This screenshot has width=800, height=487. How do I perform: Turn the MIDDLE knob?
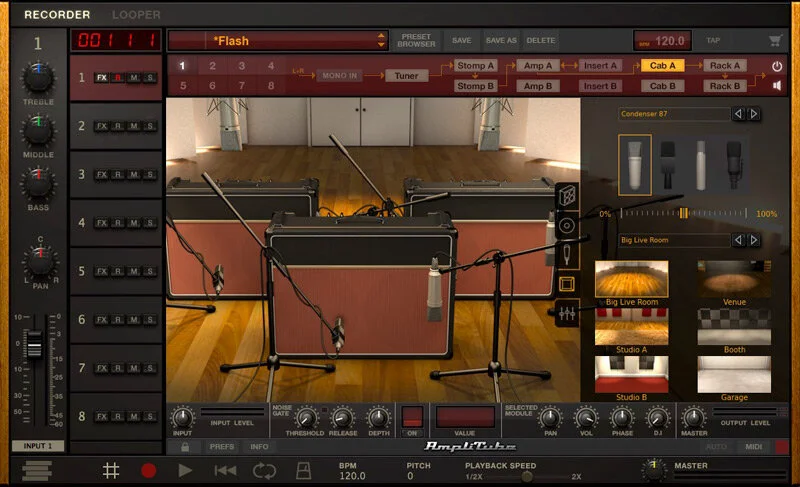click(x=38, y=132)
